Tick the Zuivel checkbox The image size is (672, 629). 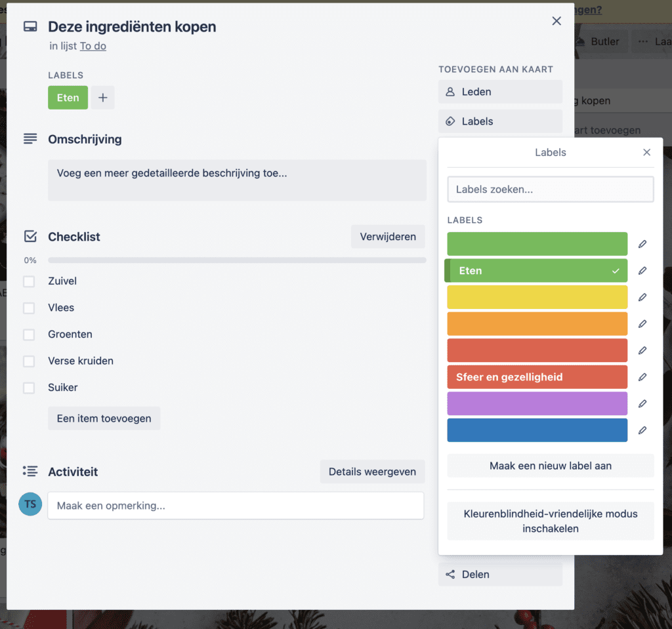29,281
